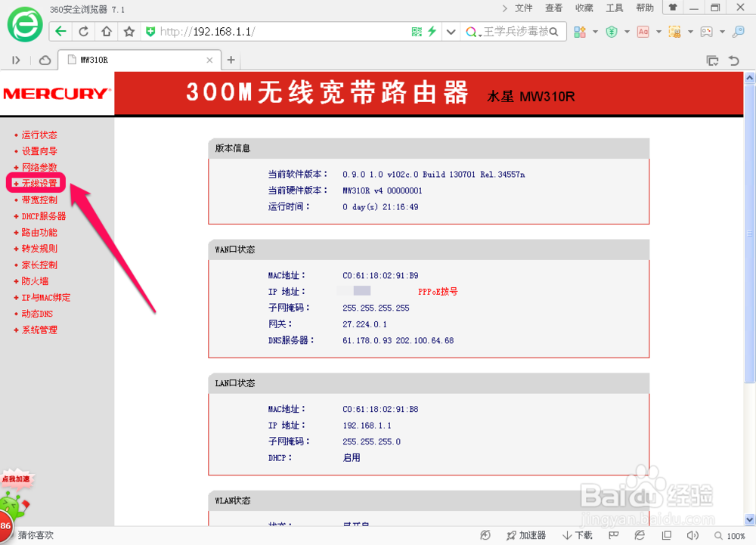This screenshot has width=756, height=545.
Task: Click the page vertical scrollbar thumb
Action: [x=750, y=232]
